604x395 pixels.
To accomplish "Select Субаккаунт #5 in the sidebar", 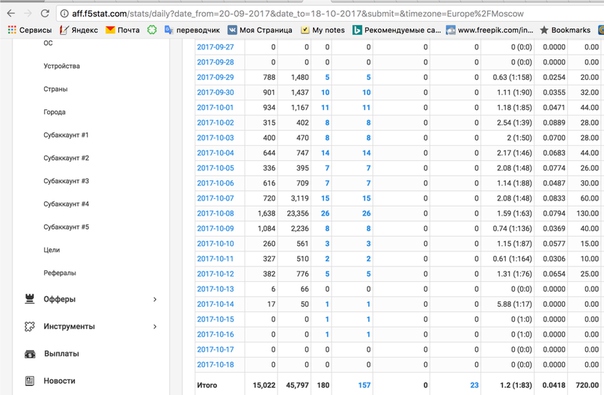I will 66,227.
